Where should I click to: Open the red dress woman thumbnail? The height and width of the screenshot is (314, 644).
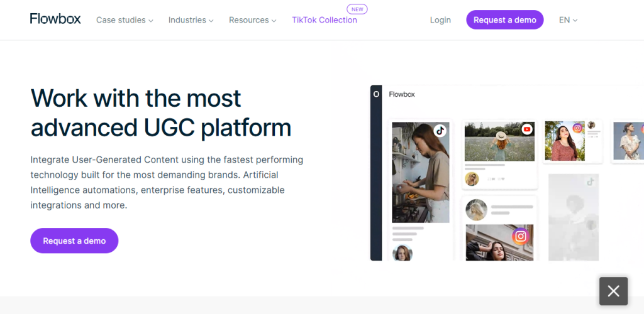coord(565,141)
